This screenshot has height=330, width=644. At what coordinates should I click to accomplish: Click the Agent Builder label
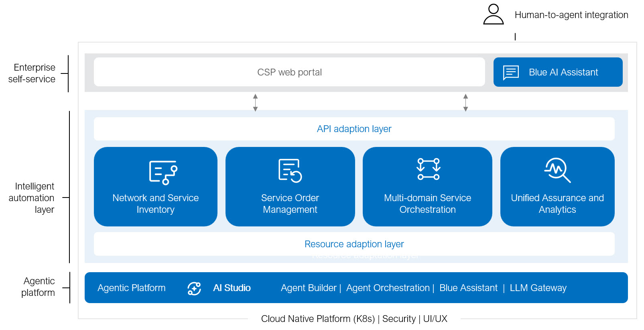pos(309,288)
